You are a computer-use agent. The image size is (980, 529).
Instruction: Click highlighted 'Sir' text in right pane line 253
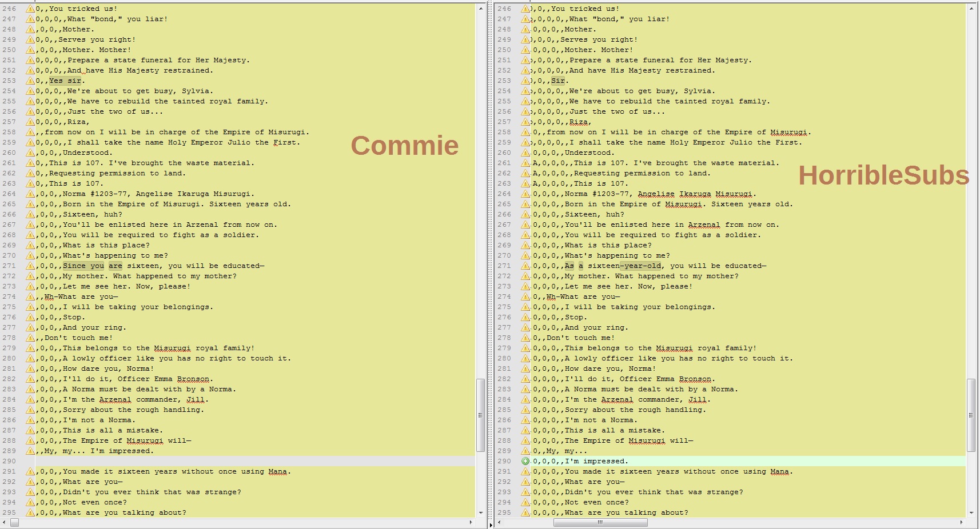(x=558, y=81)
